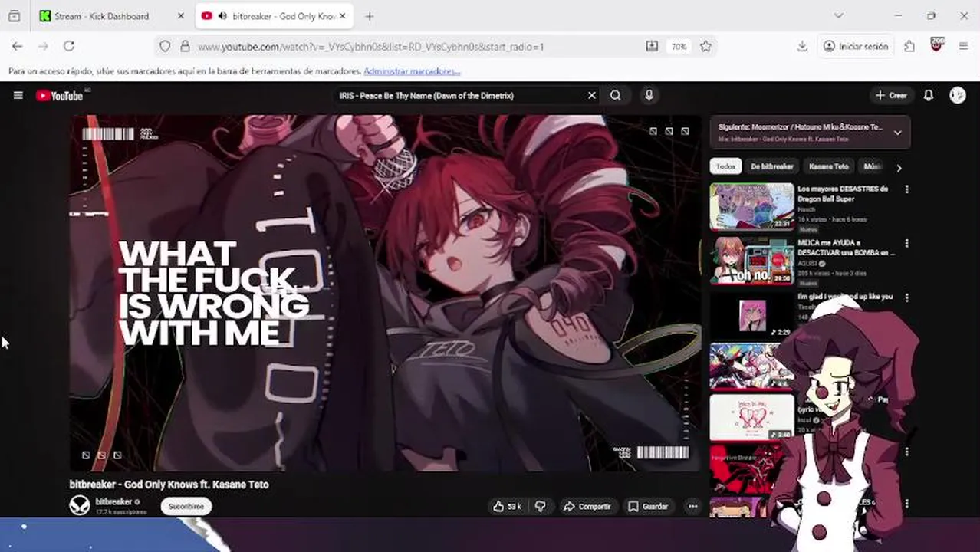Screen dimensions: 980x552
Task: Reset the 70% zoom level indicator
Action: (x=679, y=46)
